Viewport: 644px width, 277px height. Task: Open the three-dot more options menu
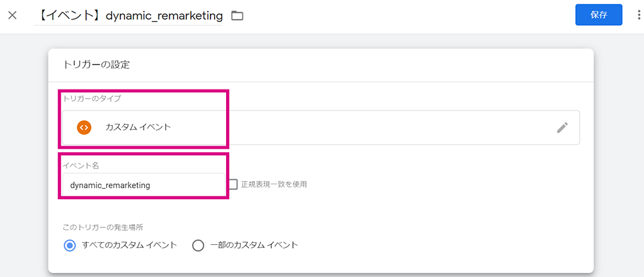[638, 15]
